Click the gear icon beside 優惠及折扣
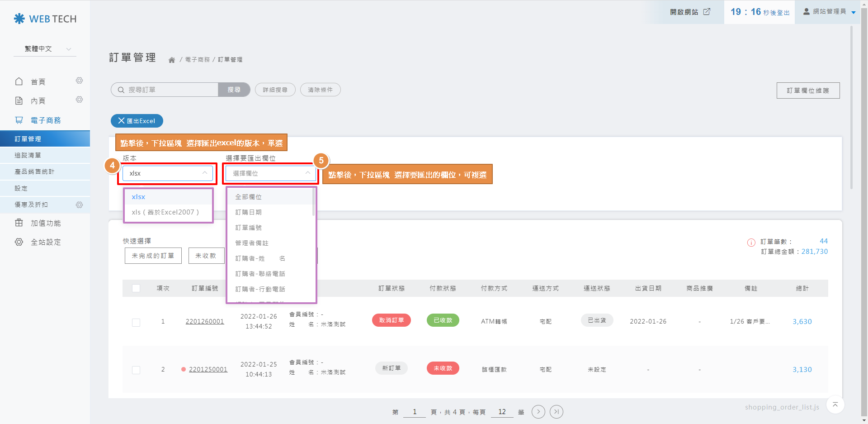Image resolution: width=868 pixels, height=424 pixels. pos(79,205)
